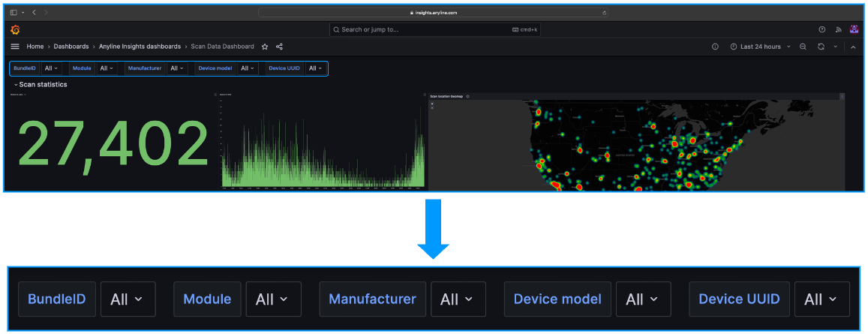Open the help question mark icon
The height and width of the screenshot is (334, 868).
tap(822, 30)
